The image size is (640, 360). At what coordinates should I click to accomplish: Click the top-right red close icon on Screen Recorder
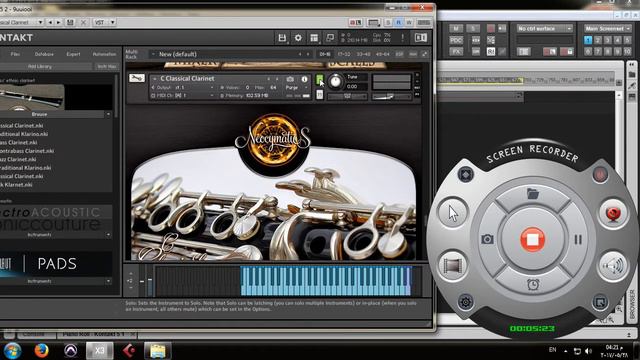(x=600, y=174)
